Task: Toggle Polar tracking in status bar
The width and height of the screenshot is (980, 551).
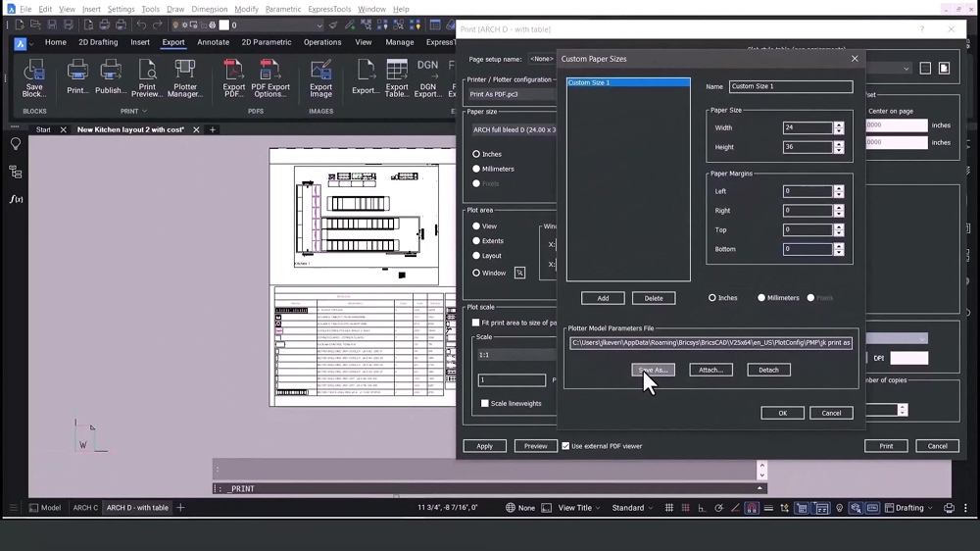Action: (x=718, y=508)
